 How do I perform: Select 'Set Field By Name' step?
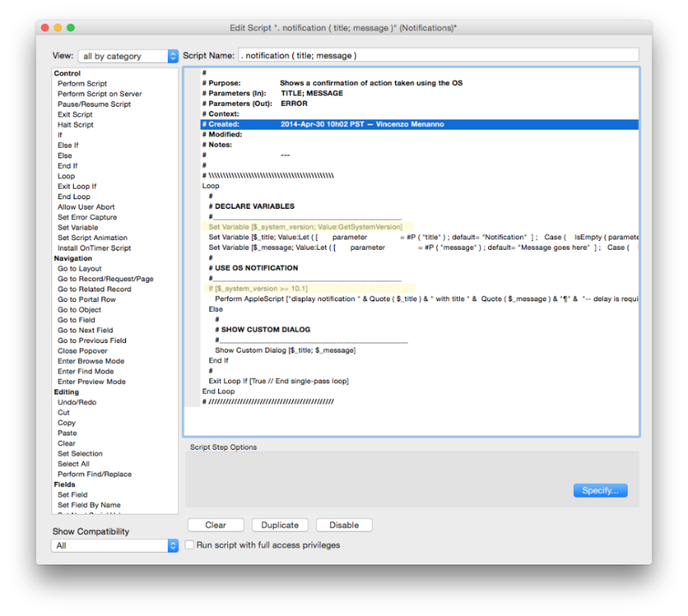pyautogui.click(x=88, y=505)
